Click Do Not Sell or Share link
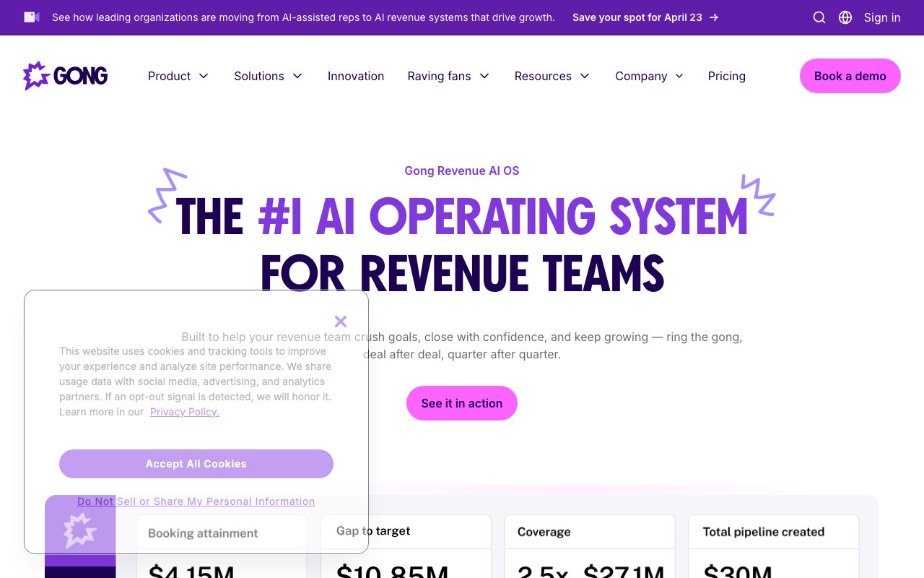The image size is (924, 578). click(196, 501)
